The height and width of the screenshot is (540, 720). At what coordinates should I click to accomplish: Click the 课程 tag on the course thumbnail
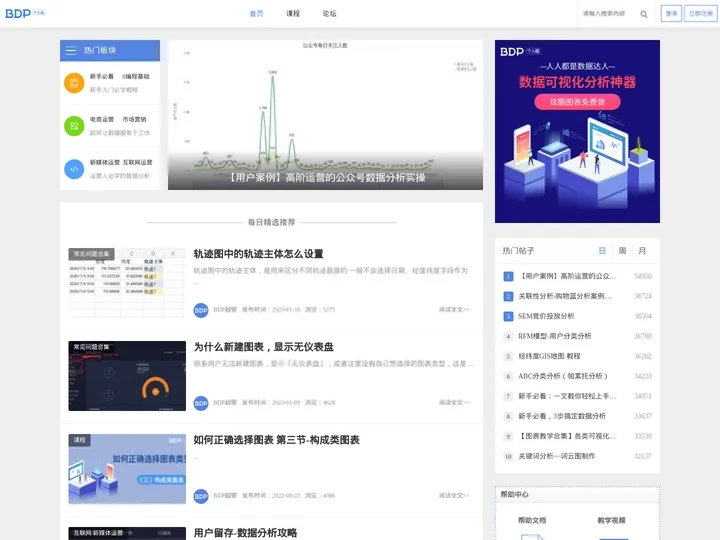tap(79, 440)
